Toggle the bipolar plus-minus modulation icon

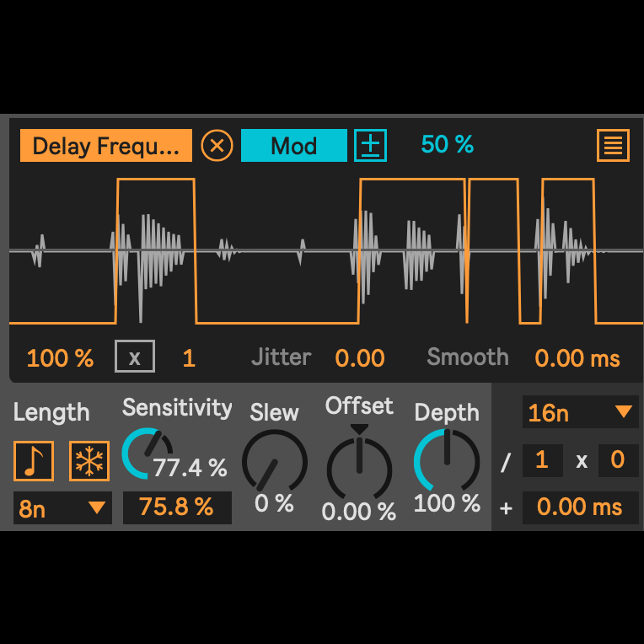pos(370,146)
